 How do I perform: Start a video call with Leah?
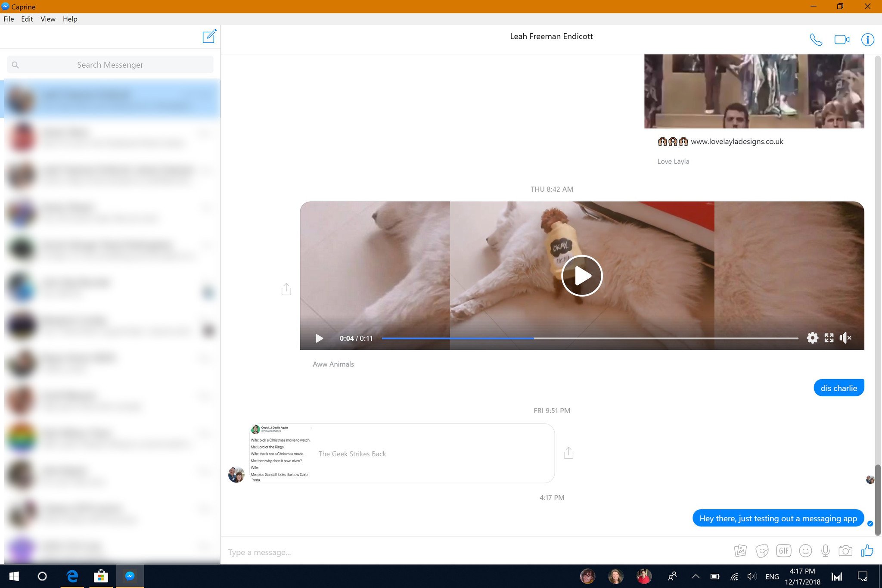[842, 40]
